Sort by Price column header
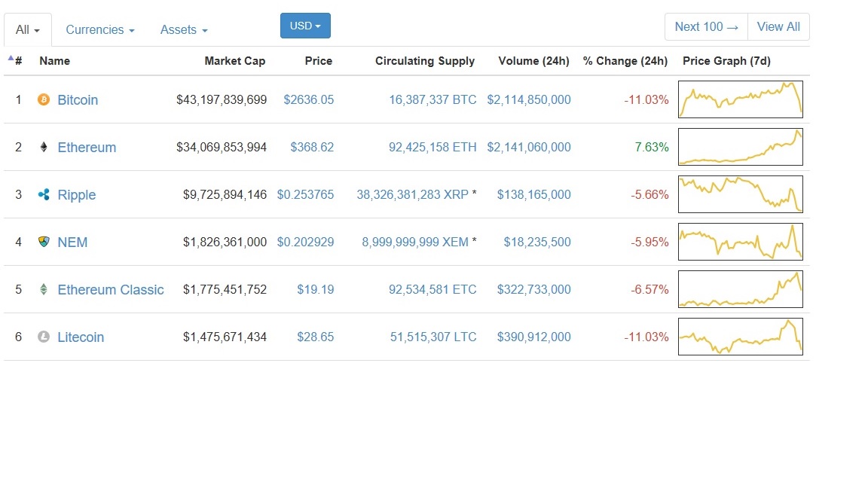 (318, 61)
